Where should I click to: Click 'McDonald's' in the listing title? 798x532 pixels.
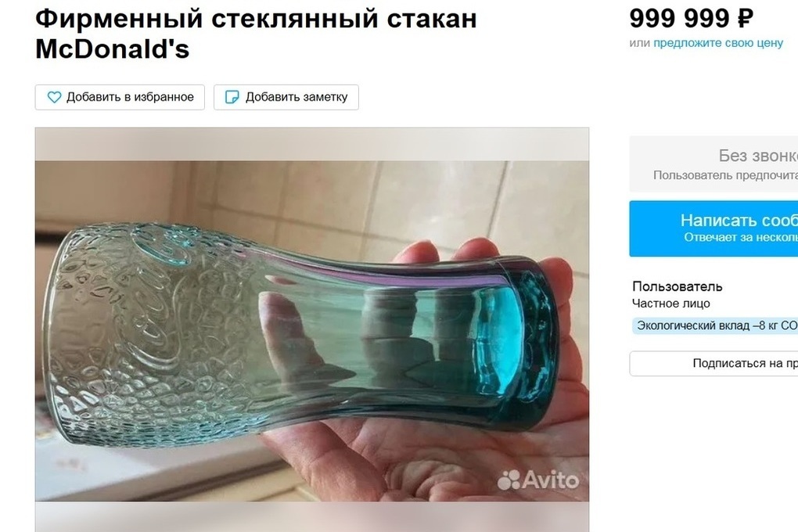[113, 49]
